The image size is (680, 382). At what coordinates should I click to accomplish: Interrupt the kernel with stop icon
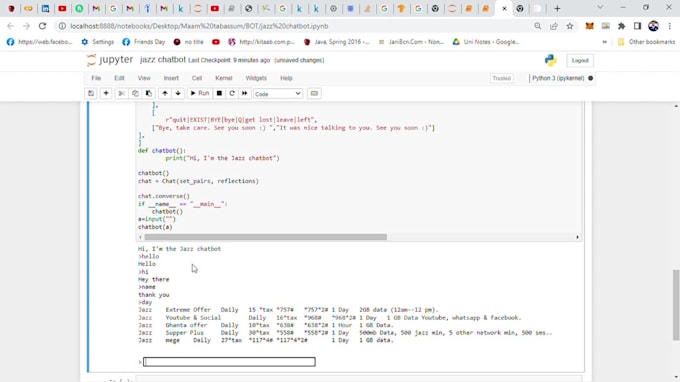click(x=219, y=94)
